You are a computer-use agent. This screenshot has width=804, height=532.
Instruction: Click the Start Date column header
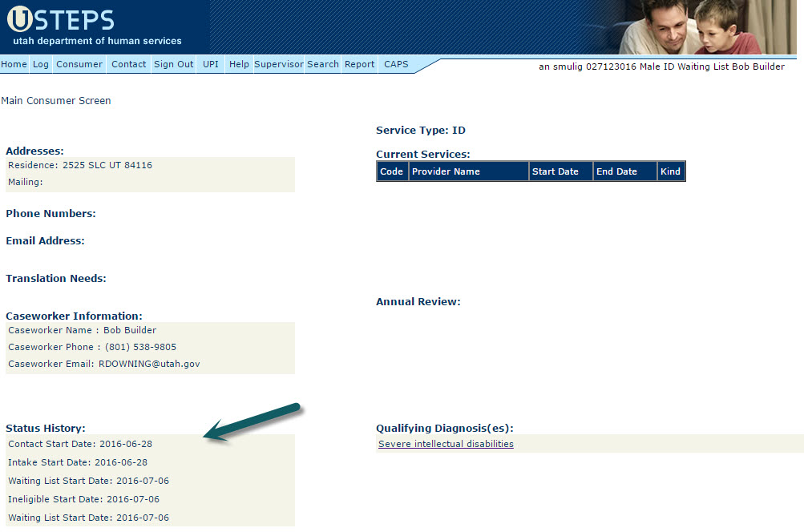[556, 171]
